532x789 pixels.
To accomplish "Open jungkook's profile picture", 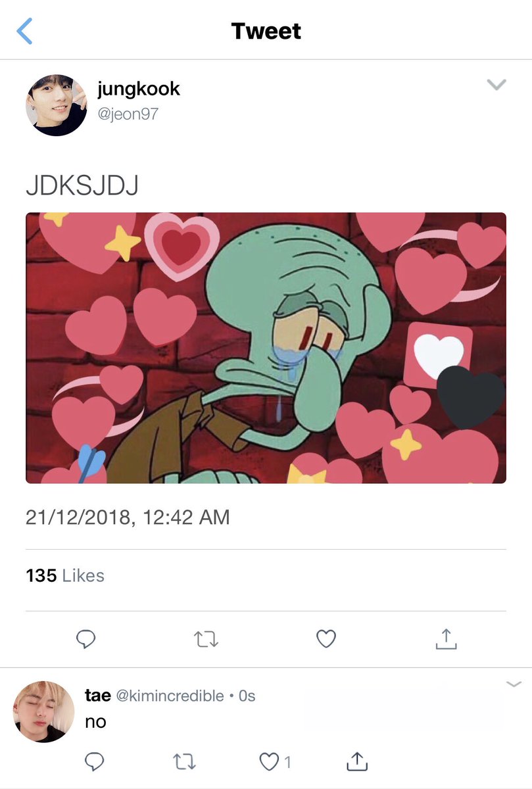I will click(x=56, y=105).
